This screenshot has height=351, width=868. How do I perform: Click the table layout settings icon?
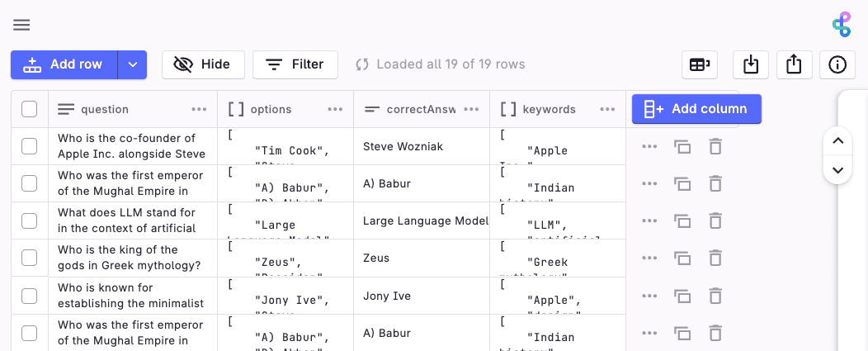pos(701,64)
